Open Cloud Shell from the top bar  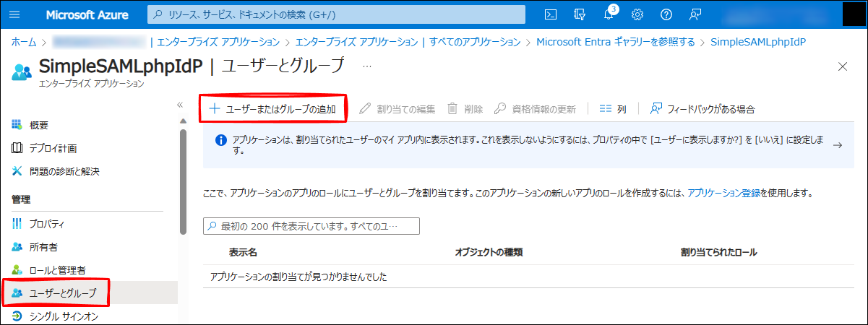[551, 14]
